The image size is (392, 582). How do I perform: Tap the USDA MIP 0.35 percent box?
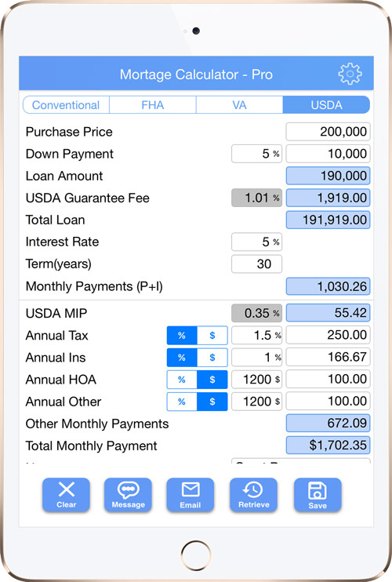pos(256,313)
